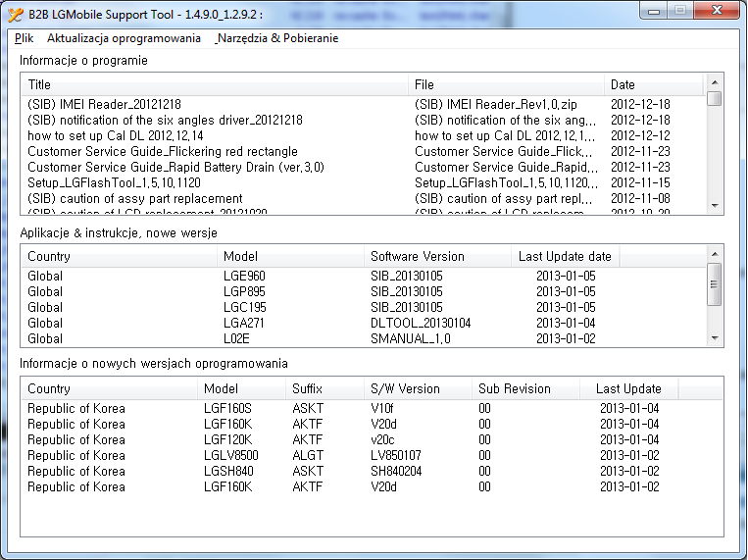
Task: Sort program info by Date column header
Action: [x=654, y=85]
